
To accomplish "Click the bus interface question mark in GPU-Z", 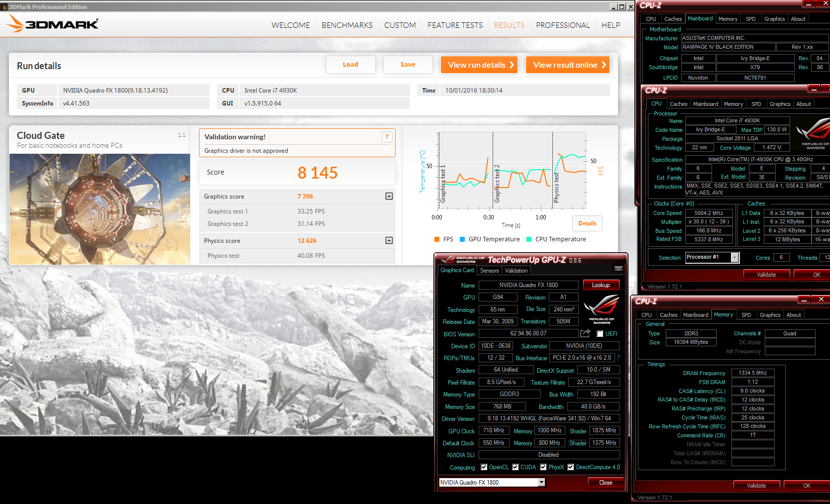I will tap(618, 358).
